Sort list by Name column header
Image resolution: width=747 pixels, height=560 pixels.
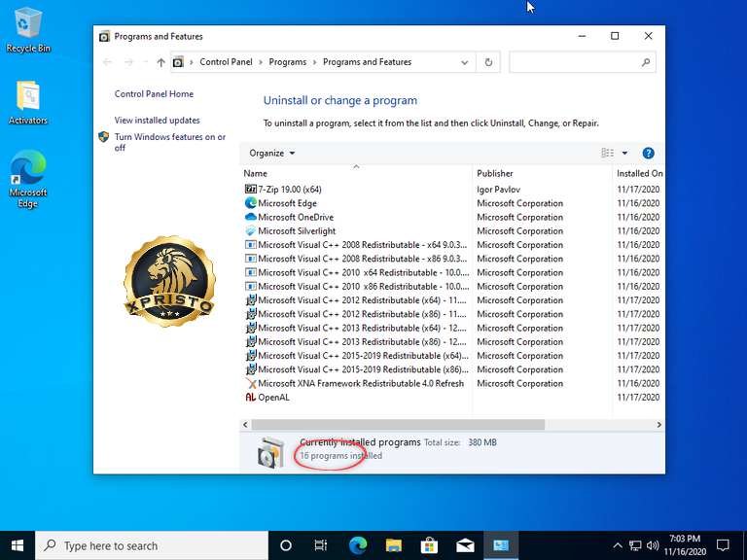tap(355, 173)
